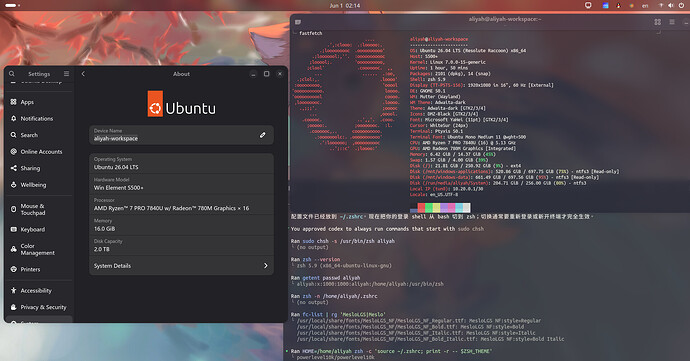690x361 pixels.
Task: Click the 'OS: Ubuntu 26.04 LTS' fastfetch line
Action: [x=468, y=51]
